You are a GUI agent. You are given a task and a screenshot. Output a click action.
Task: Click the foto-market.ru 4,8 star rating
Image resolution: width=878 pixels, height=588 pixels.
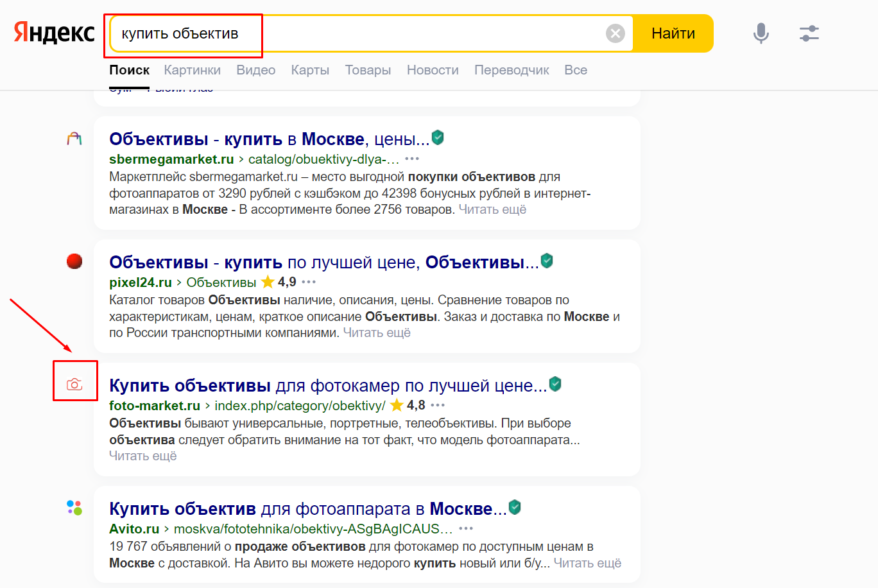tap(408, 405)
